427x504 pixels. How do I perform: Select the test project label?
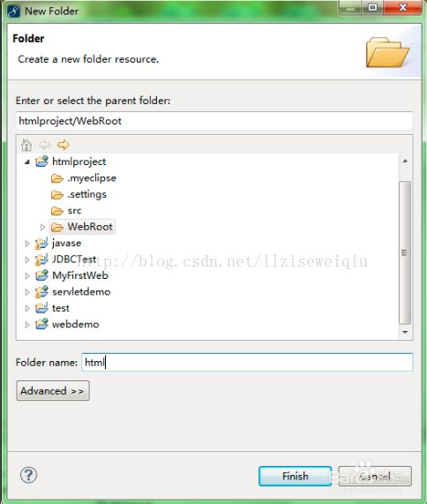pos(61,308)
